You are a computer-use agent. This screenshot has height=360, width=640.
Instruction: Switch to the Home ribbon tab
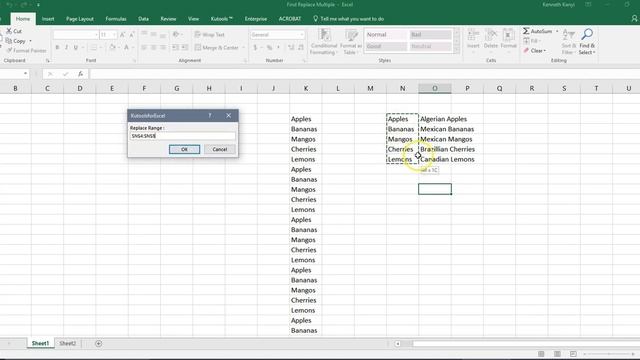(x=23, y=19)
